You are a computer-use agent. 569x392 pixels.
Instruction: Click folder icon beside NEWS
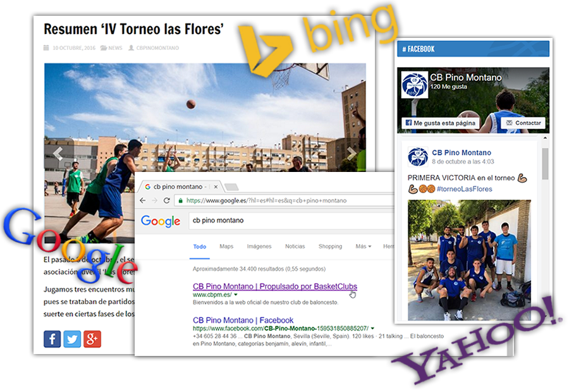pyautogui.click(x=104, y=47)
